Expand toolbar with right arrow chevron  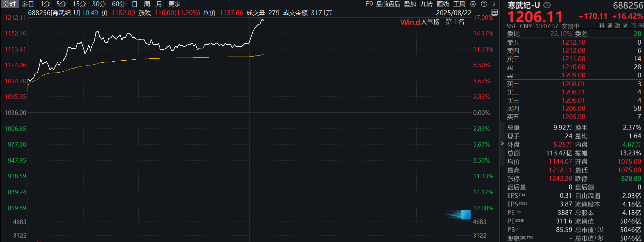[494, 4]
